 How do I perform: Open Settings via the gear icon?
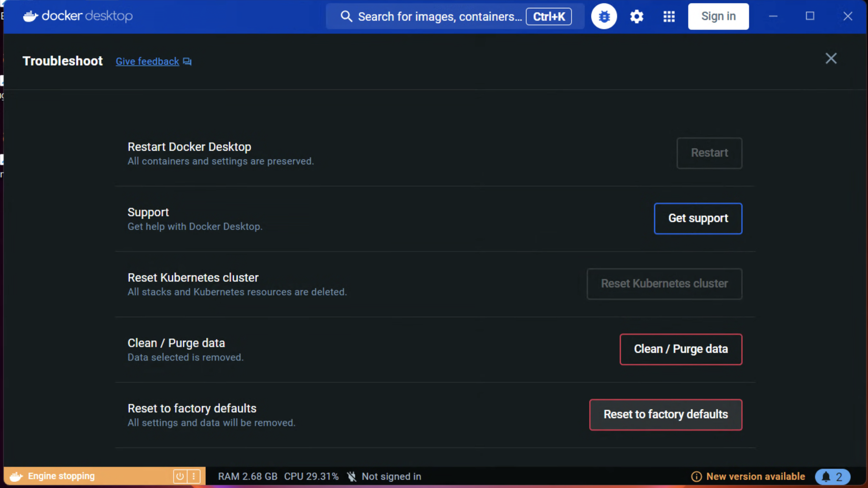pyautogui.click(x=636, y=16)
